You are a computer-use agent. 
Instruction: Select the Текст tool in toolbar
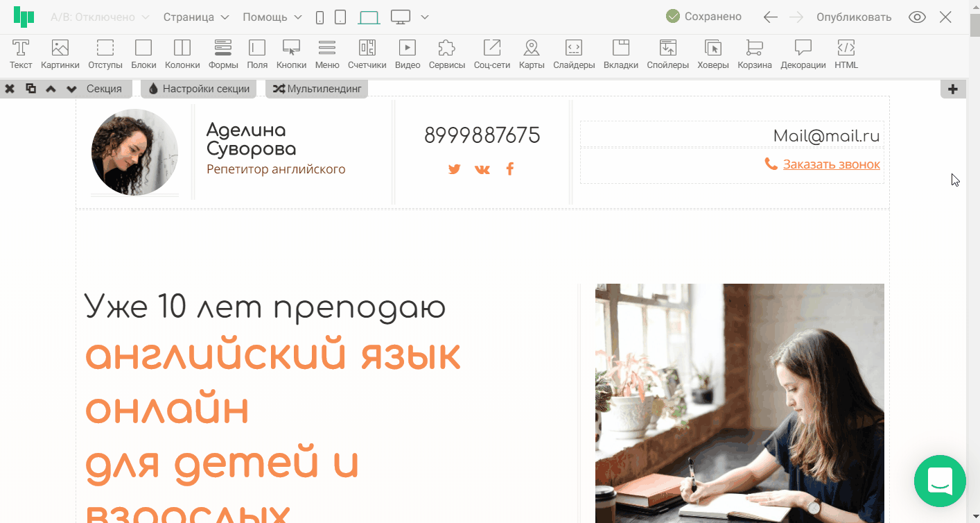point(21,54)
